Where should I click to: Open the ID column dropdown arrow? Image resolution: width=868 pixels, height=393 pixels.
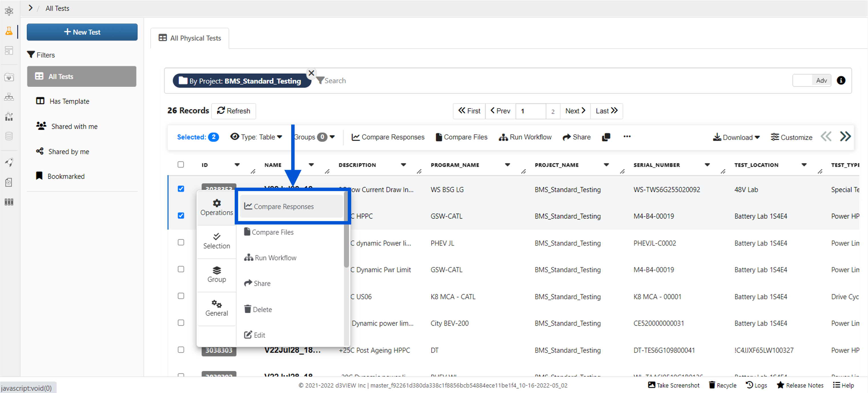pyautogui.click(x=237, y=165)
